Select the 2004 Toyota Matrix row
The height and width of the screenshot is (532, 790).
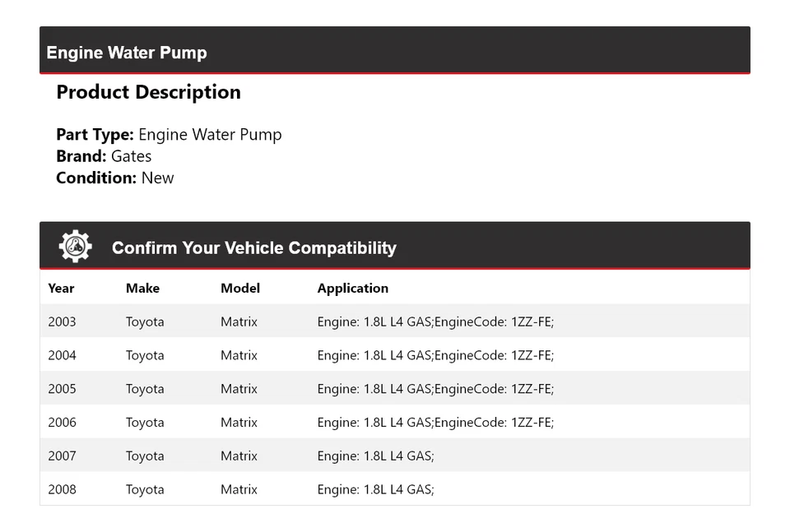(395, 355)
